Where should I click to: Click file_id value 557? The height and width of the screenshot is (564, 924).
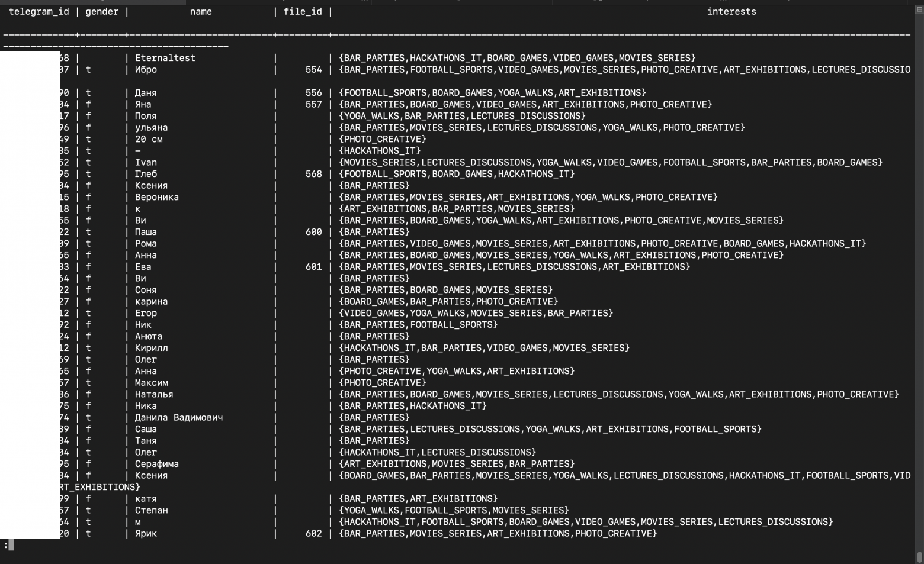(314, 104)
